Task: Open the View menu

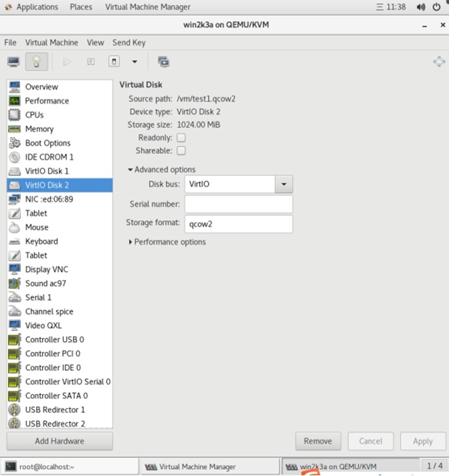Action: click(95, 43)
